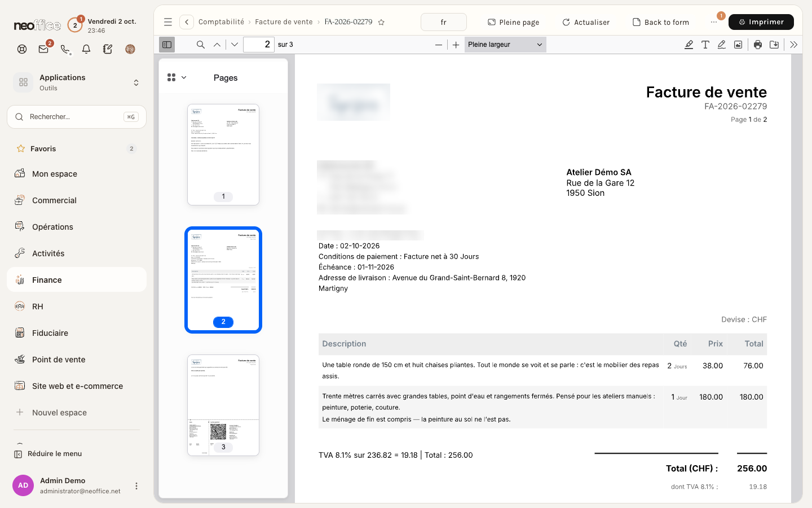812x508 pixels.
Task: Expand more PDF tools chevrons
Action: [794, 45]
